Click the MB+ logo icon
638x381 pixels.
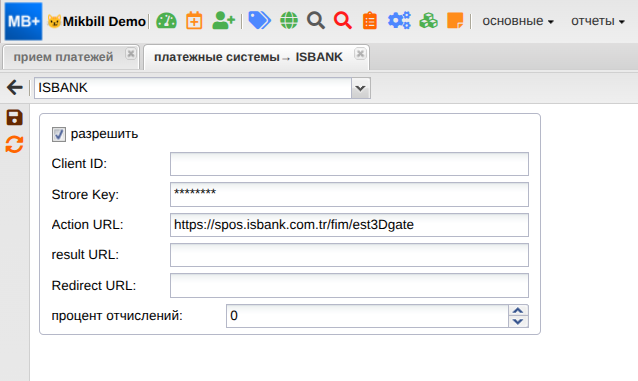[x=24, y=21]
